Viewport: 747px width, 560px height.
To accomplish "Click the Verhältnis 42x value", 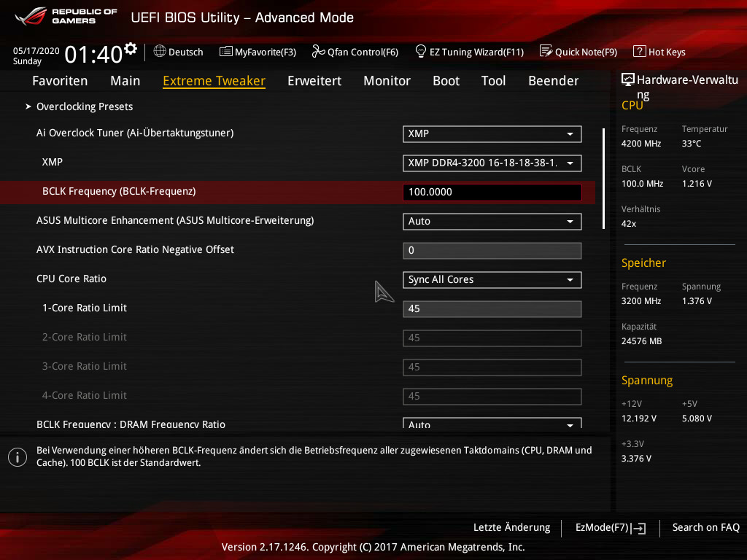I will click(x=628, y=223).
